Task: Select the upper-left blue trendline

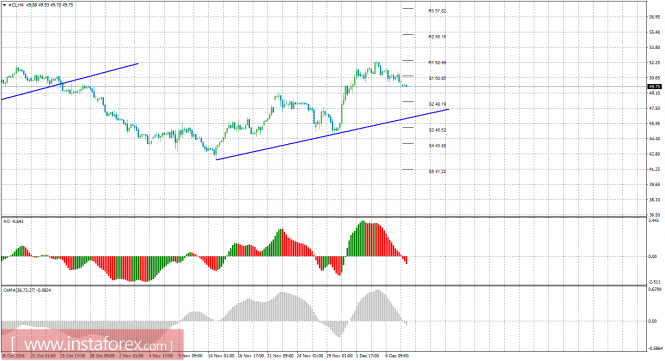Action: tap(70, 81)
